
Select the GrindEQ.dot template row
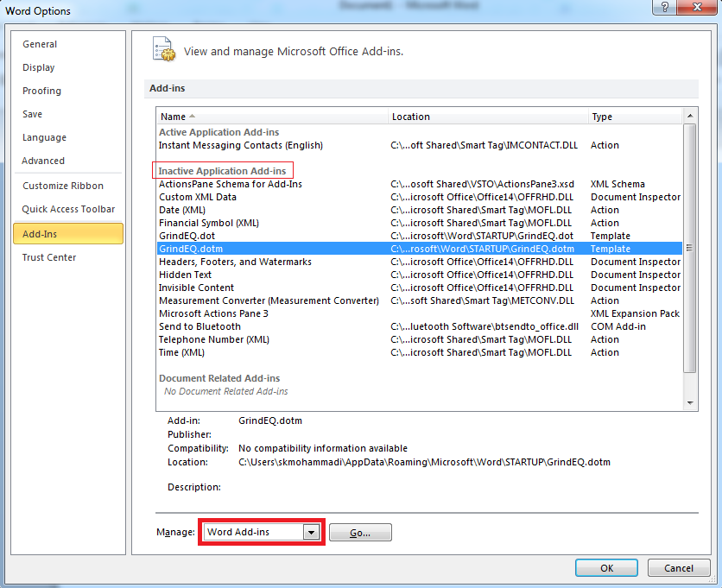coord(188,236)
